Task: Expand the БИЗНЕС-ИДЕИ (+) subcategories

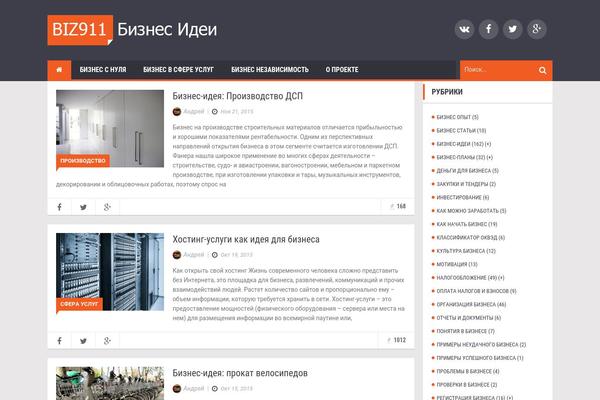Action: pyautogui.click(x=488, y=144)
